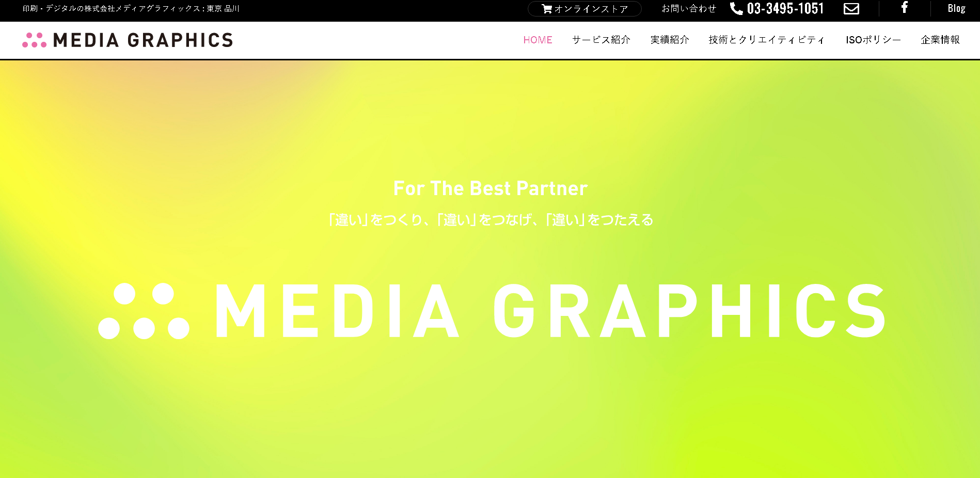
Task: Click the Japanese slogan 「違い」をつくり in hero
Action: [x=491, y=220]
